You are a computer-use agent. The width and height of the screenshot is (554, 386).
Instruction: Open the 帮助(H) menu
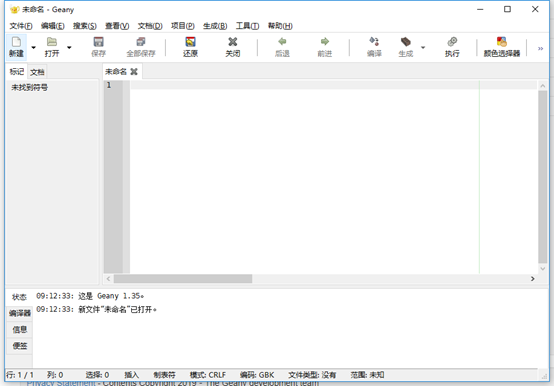click(280, 26)
